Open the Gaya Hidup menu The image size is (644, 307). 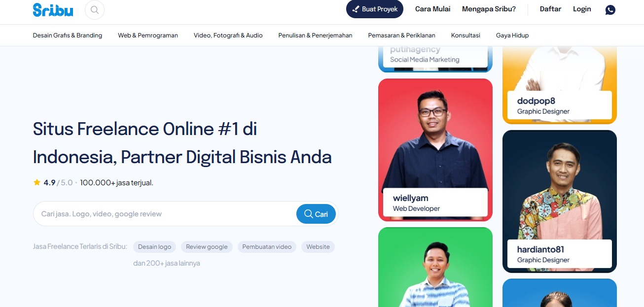pos(512,35)
